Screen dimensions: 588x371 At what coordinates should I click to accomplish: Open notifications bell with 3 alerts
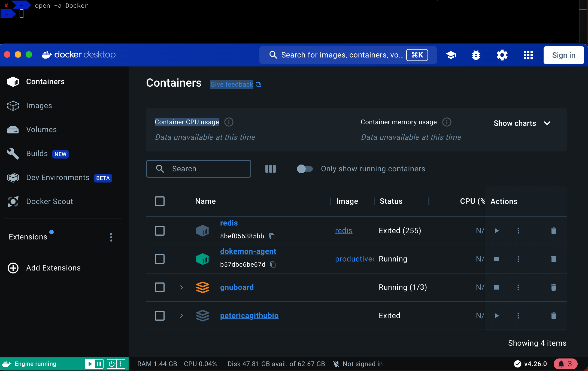click(x=565, y=364)
